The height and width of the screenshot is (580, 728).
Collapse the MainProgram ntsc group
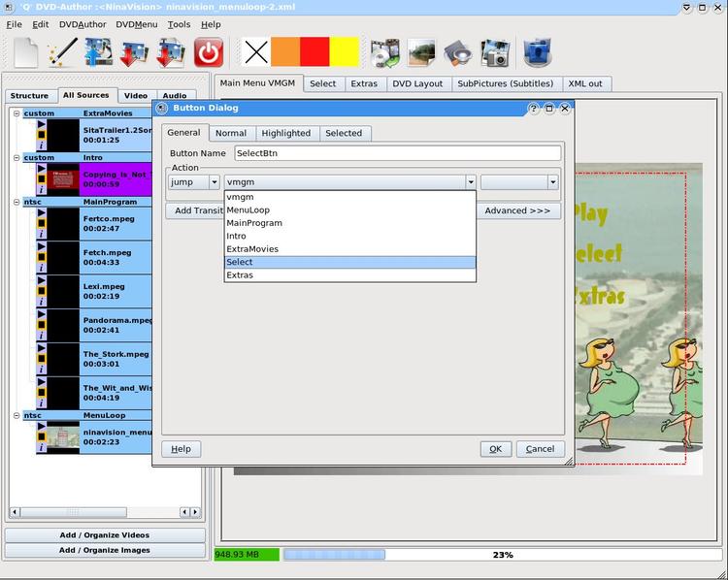[x=17, y=202]
